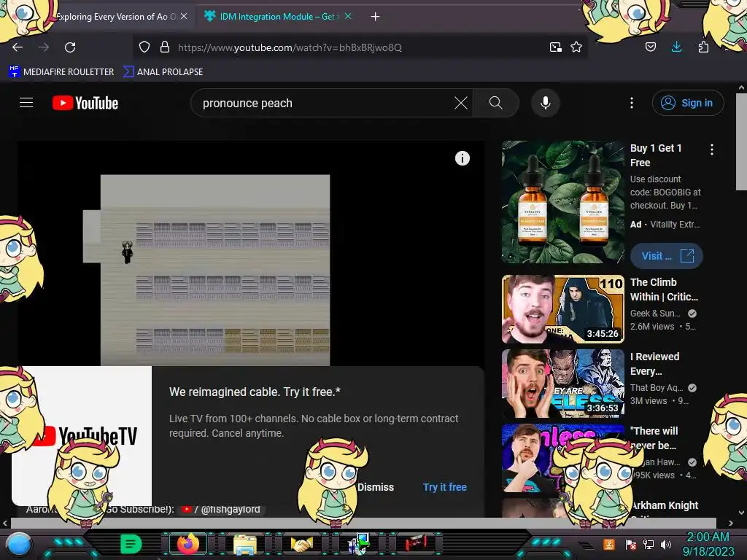Open the YouTube hamburger guide menu
747x560 pixels.
click(x=26, y=103)
